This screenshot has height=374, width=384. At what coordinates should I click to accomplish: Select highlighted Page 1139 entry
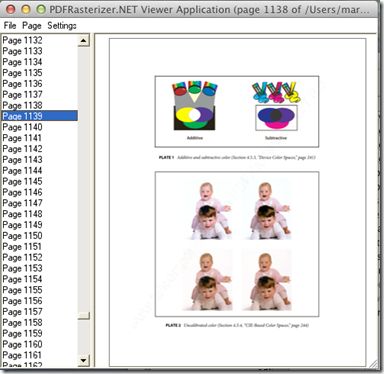[39, 116]
